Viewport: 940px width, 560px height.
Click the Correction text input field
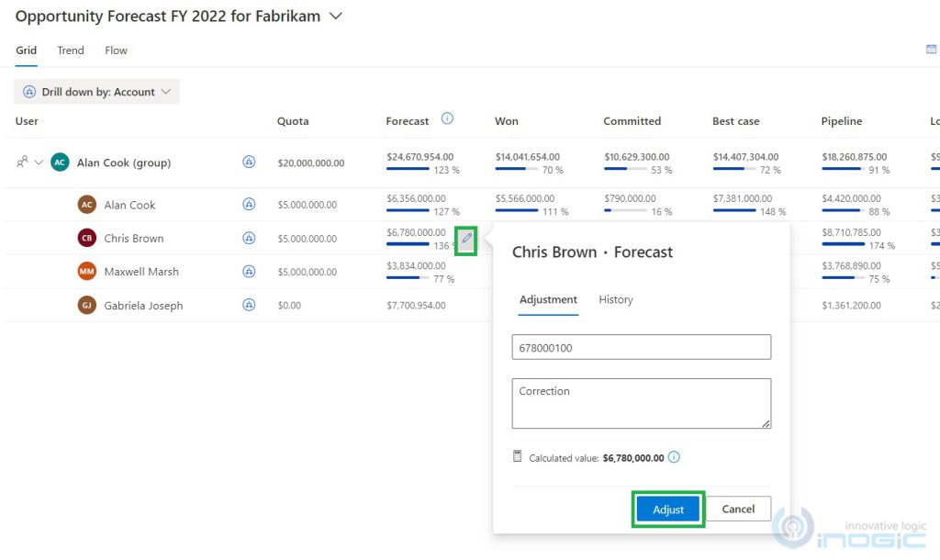[x=641, y=402]
